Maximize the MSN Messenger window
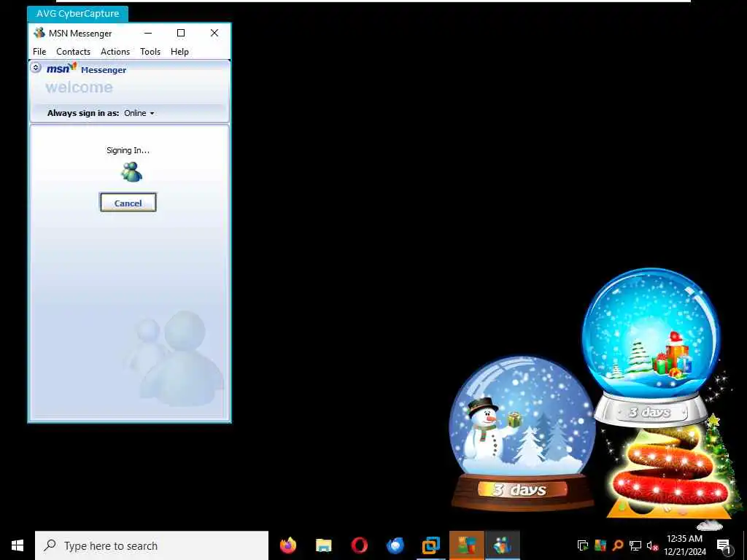The image size is (747, 560). [181, 33]
